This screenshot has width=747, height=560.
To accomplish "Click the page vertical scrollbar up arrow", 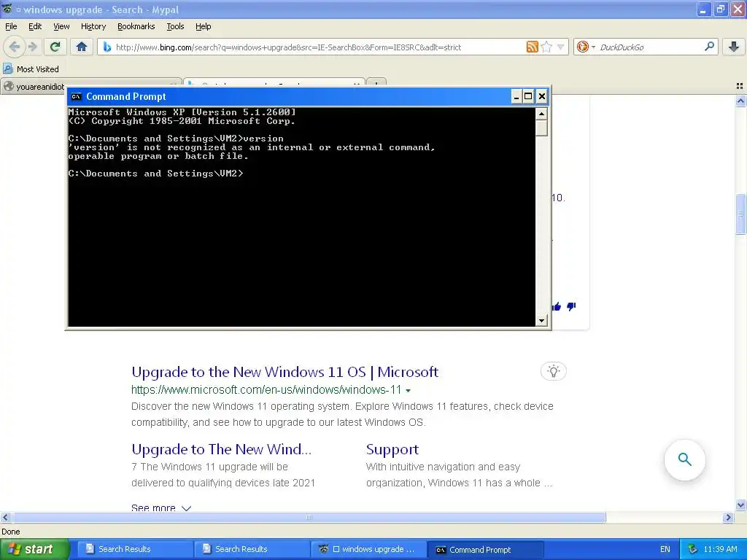I will click(740, 101).
